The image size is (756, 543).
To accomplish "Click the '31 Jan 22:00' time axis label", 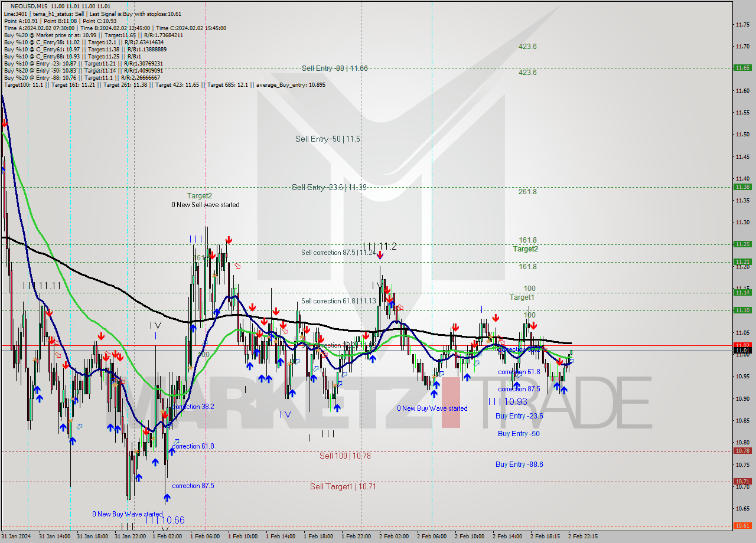I will [130, 536].
